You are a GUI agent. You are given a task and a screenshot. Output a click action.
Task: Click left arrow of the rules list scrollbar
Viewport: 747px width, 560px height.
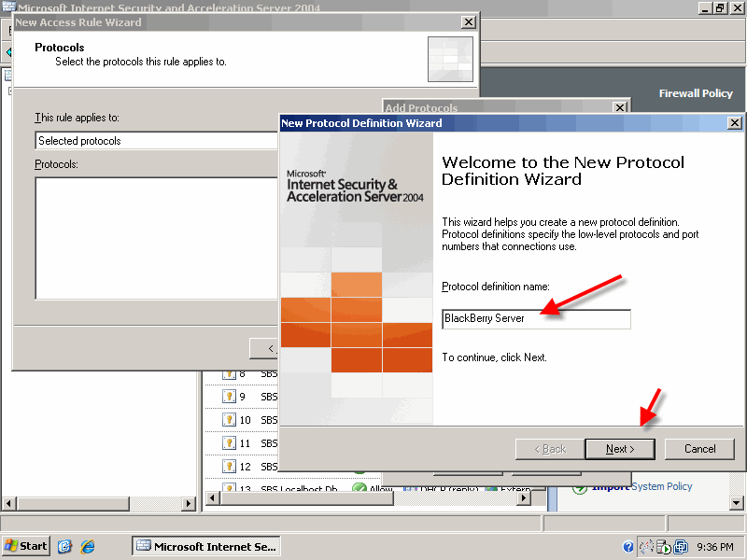[x=212, y=498]
